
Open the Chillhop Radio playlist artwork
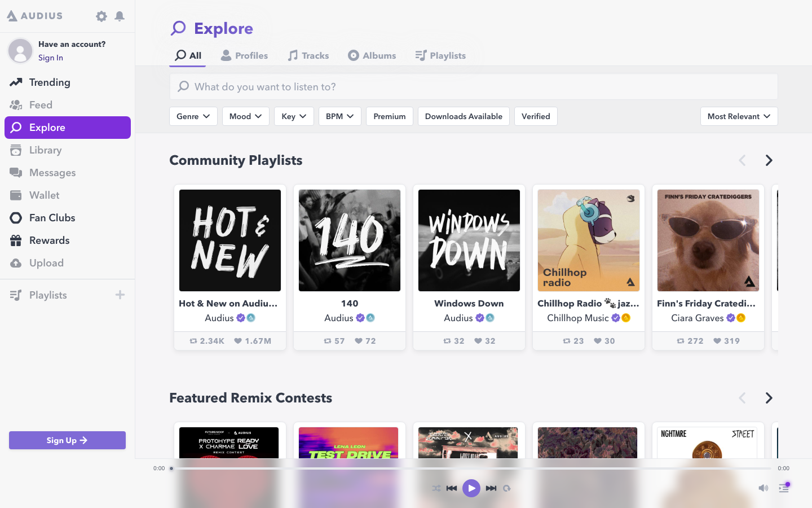tap(589, 240)
